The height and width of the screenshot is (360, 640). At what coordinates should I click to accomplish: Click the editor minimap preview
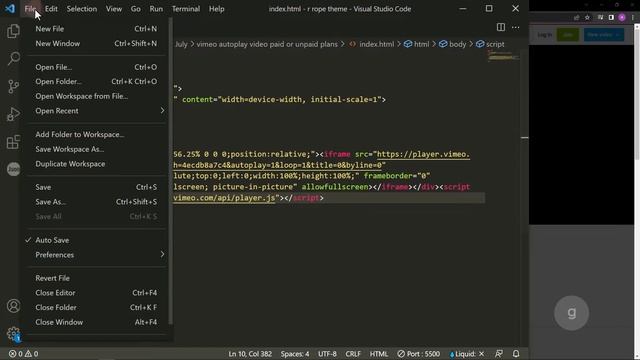coord(504,57)
